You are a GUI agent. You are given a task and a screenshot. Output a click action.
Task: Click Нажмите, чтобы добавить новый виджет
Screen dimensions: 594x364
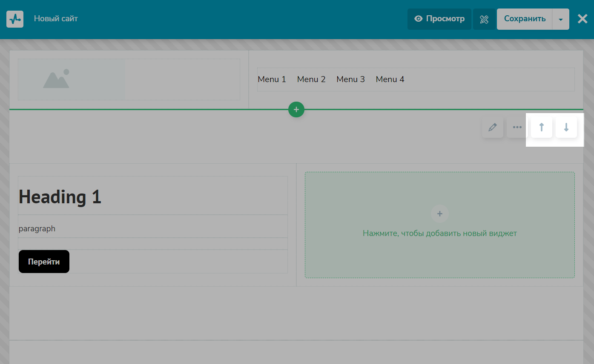tap(440, 233)
